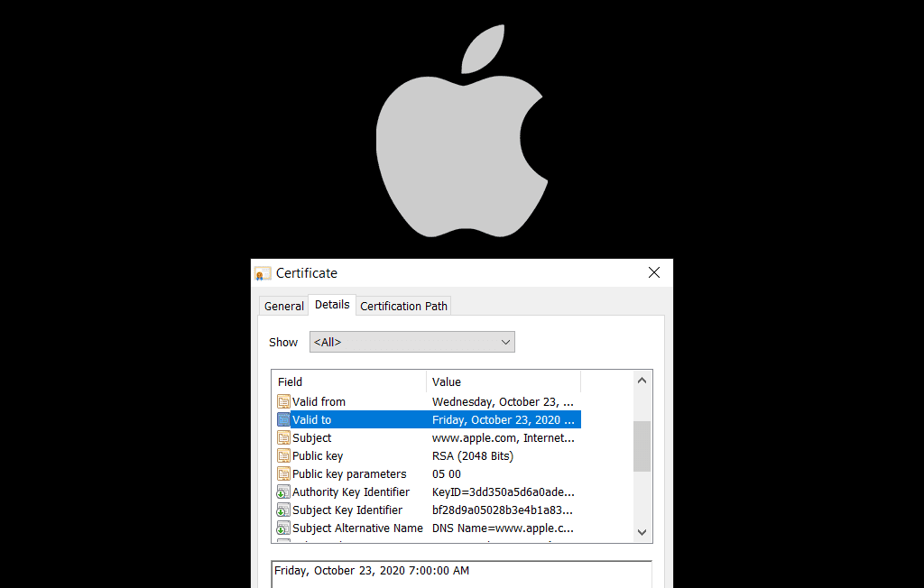Screen dimensions: 924x588
Task: Select the Subject Key Identifier label
Action: [x=347, y=510]
